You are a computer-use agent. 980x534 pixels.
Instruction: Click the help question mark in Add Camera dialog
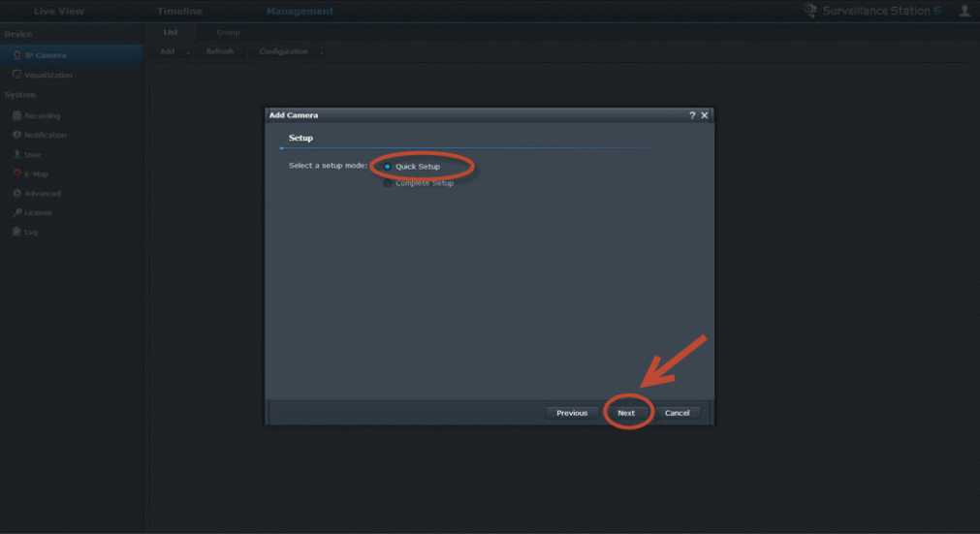692,115
